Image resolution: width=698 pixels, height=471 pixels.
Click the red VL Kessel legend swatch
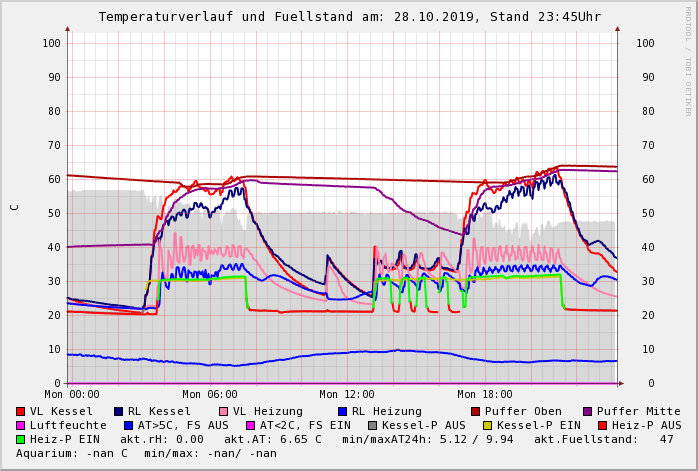point(21,411)
